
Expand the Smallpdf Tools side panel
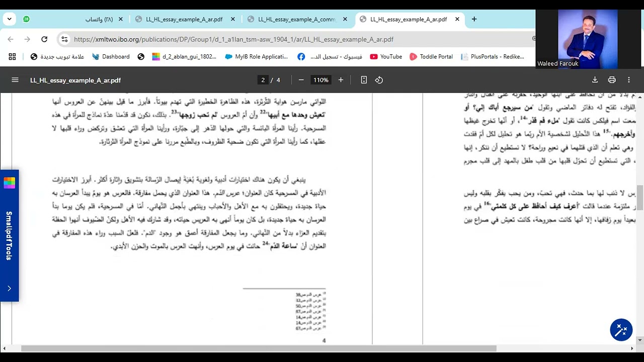pyautogui.click(x=9, y=288)
